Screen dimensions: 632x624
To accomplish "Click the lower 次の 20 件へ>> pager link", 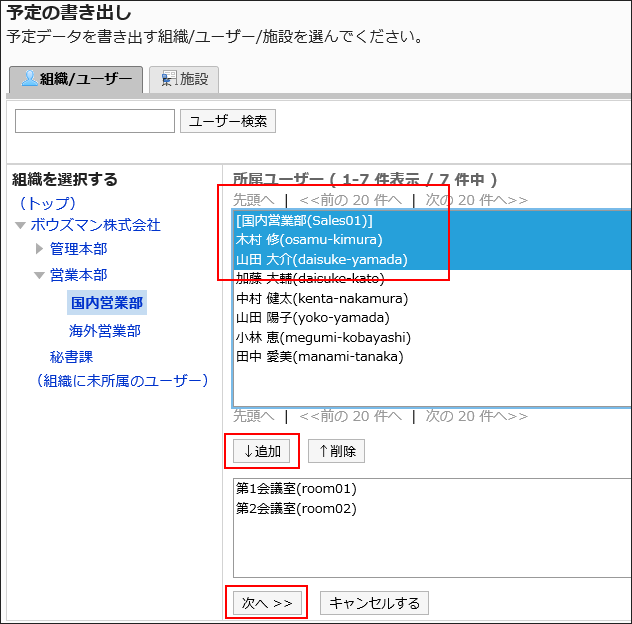I will point(476,416).
